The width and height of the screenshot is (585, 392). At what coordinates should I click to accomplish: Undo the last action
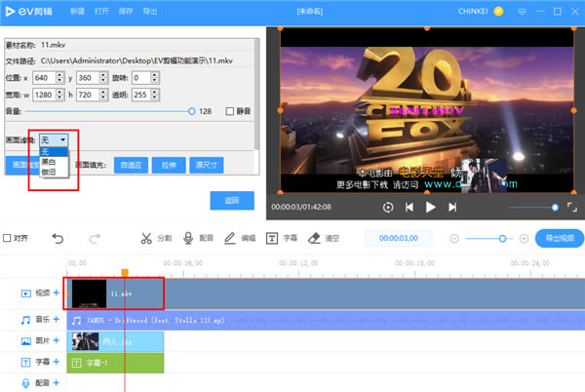pos(58,238)
